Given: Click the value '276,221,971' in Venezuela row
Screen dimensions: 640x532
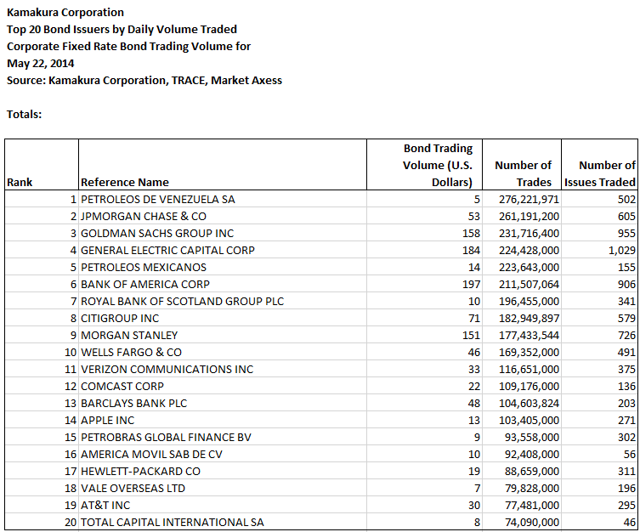Looking at the screenshot, I should click(529, 199).
